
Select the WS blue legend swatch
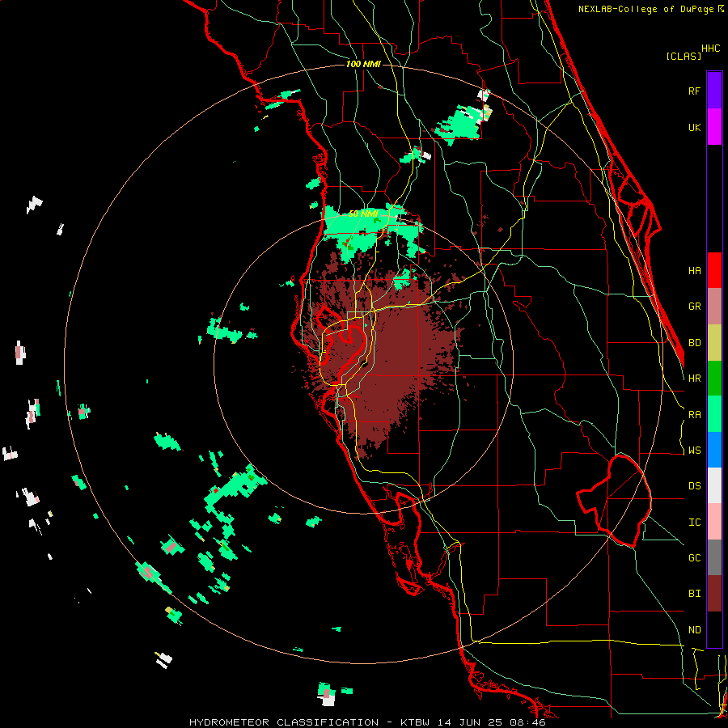(x=714, y=450)
